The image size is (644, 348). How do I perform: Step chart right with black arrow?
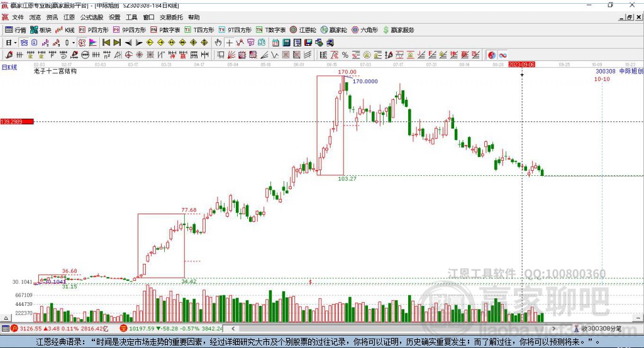click(139, 43)
